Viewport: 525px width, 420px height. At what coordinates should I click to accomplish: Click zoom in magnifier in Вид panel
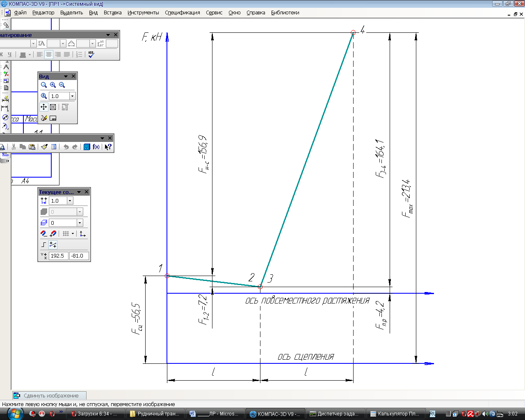click(53, 85)
